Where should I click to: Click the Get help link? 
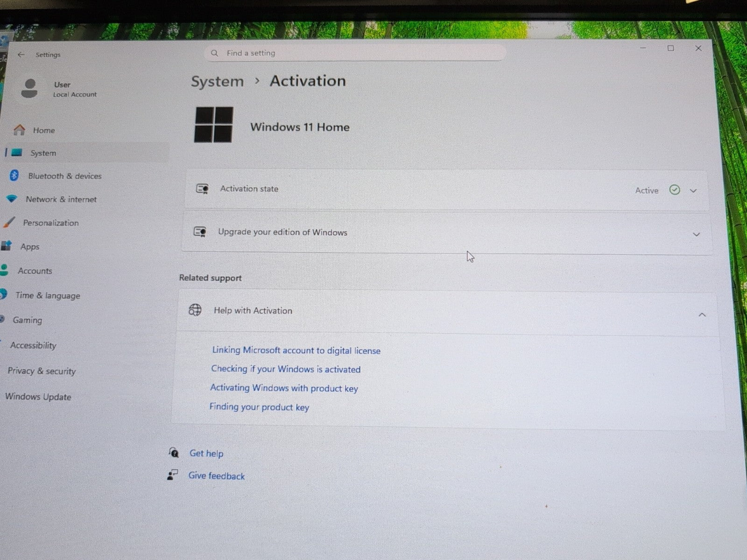[x=206, y=453]
